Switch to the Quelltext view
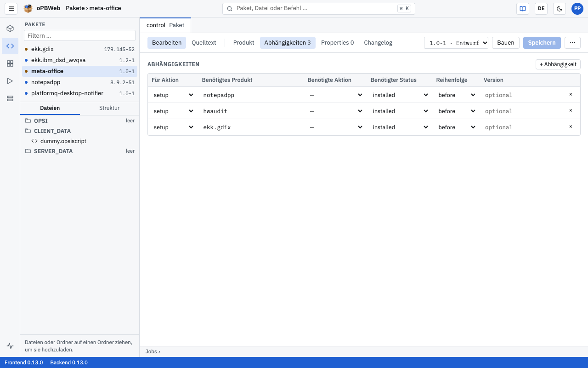The image size is (588, 368). coord(204,43)
